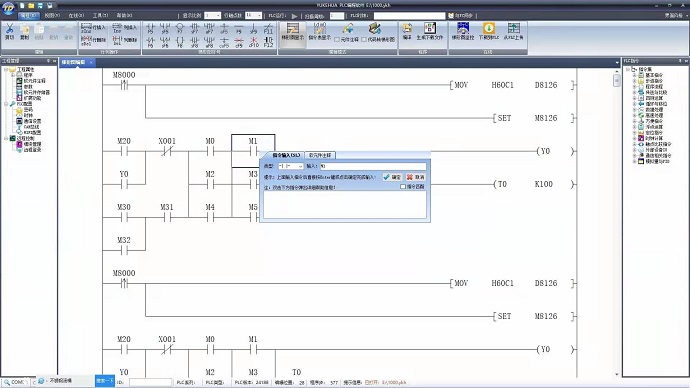Select the red cF9 delete-line symbol
The image size is (690, 388).
[x=239, y=42]
